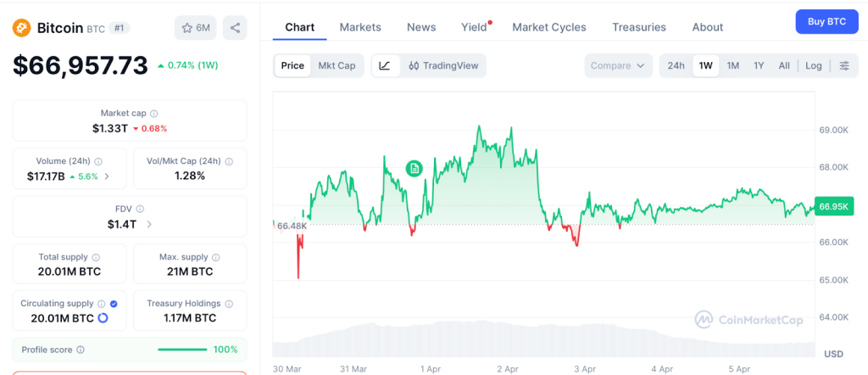Viewport: 868px width, 375px height.
Task: Add Bitcoin to watchlist via star button
Action: [x=196, y=28]
